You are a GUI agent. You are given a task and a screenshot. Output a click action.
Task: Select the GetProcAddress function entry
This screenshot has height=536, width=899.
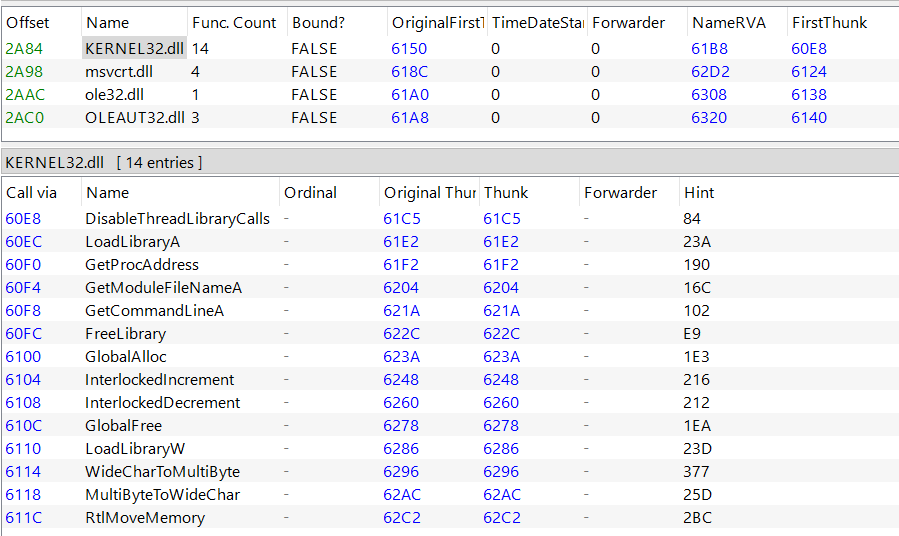pyautogui.click(x=142, y=265)
